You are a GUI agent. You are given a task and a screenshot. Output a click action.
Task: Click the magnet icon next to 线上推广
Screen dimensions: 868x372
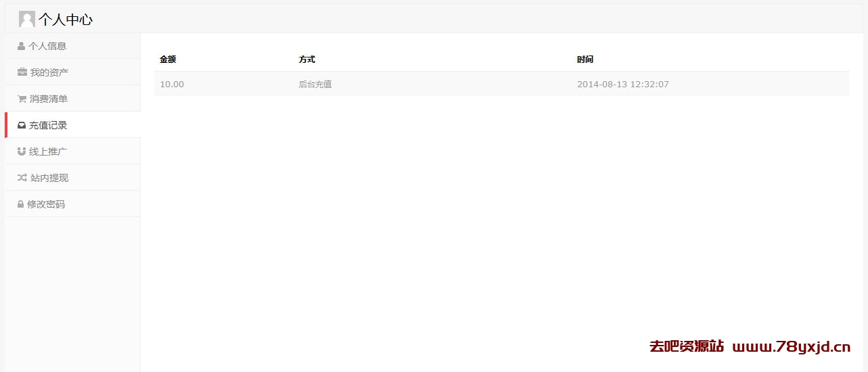[x=22, y=152]
